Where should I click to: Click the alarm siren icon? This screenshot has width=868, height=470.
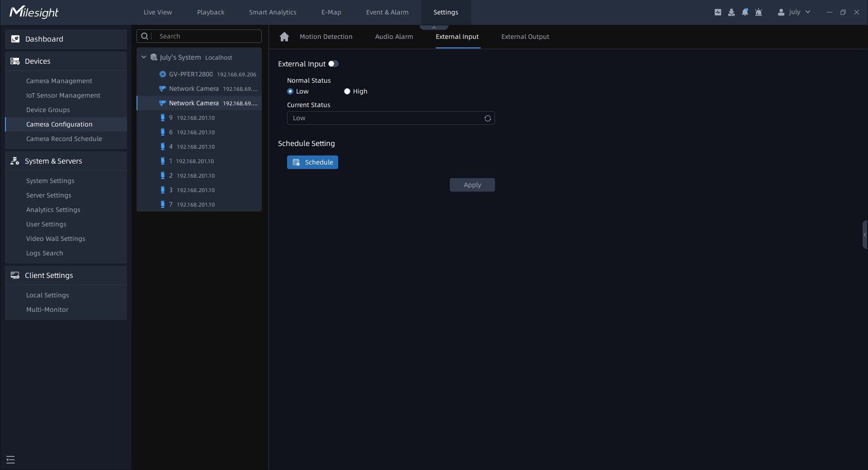point(759,12)
